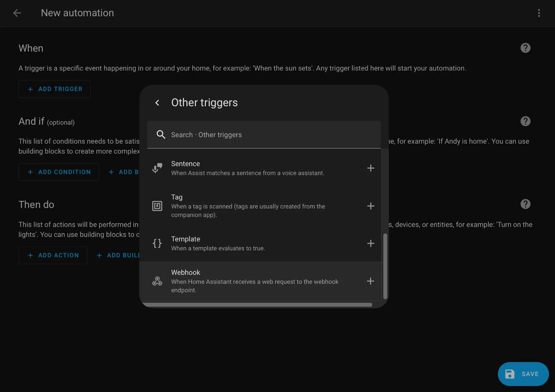Image resolution: width=555 pixels, height=392 pixels.
Task: Click the Add Trigger button
Action: pyautogui.click(x=55, y=89)
